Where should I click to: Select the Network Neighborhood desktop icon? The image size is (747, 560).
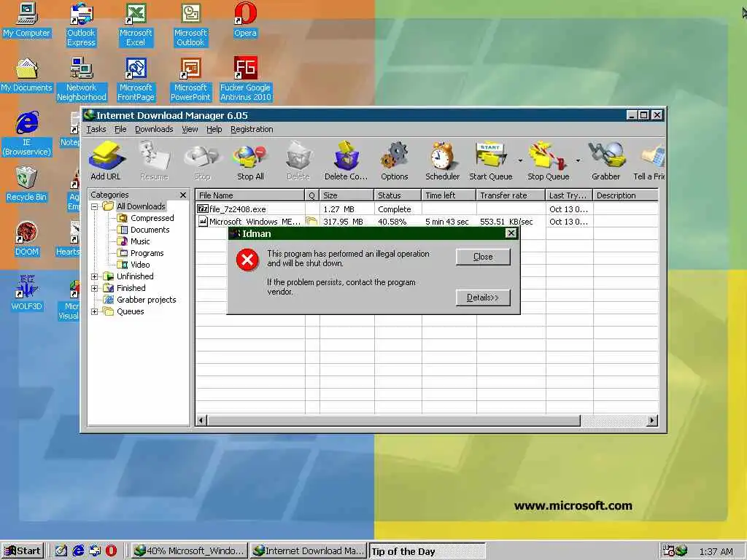(82, 80)
